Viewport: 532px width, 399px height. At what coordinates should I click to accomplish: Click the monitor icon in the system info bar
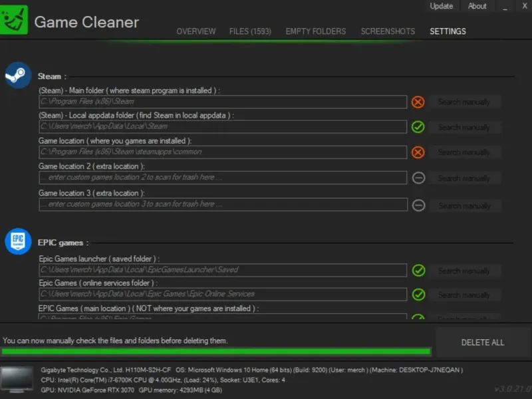pos(17,379)
